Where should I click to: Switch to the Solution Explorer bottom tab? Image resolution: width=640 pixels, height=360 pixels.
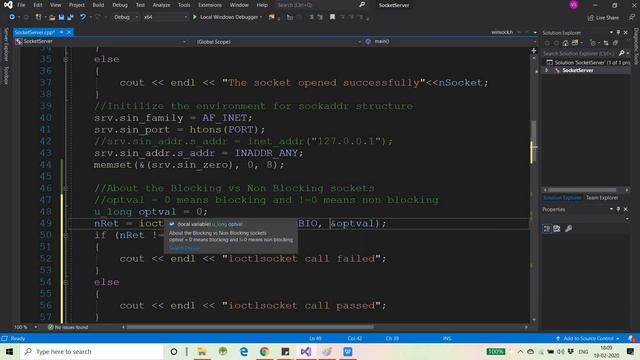pos(562,198)
